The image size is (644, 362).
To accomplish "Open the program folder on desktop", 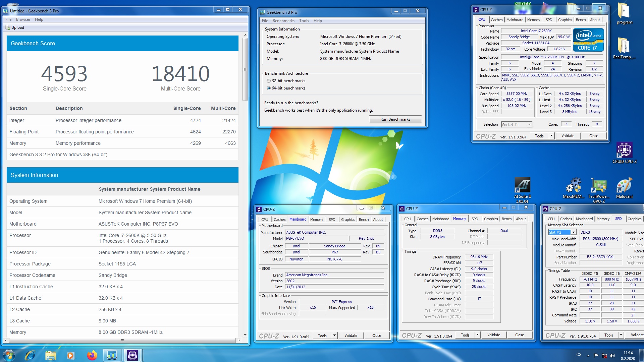I will [624, 14].
